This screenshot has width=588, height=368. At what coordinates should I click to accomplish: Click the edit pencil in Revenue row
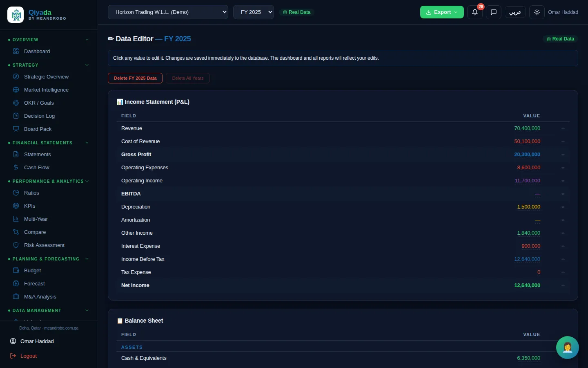pyautogui.click(x=563, y=128)
